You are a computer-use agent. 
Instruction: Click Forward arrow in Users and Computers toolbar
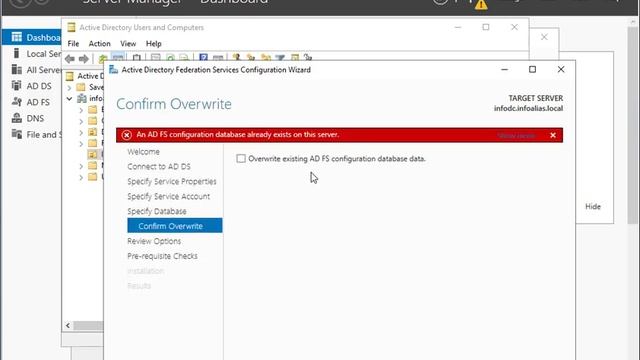click(x=84, y=59)
